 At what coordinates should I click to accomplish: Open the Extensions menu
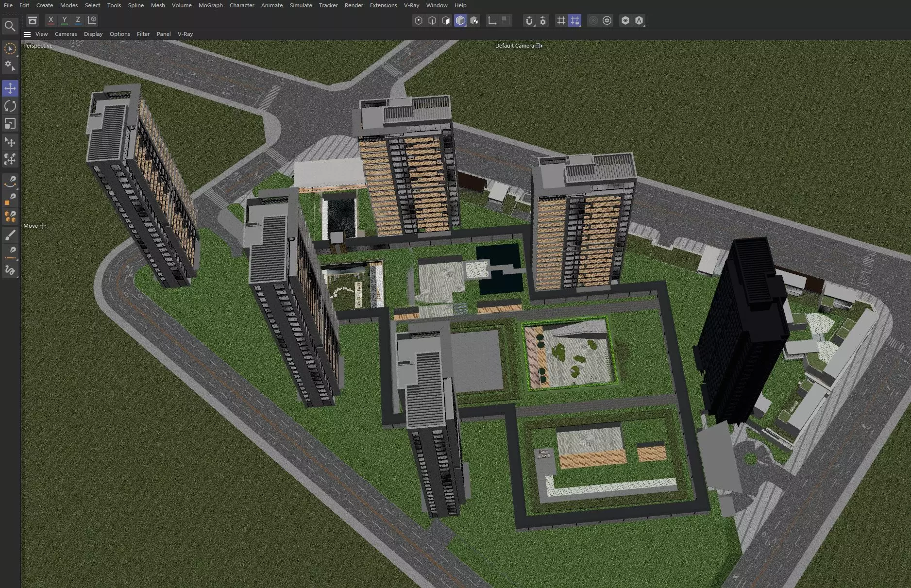[383, 5]
